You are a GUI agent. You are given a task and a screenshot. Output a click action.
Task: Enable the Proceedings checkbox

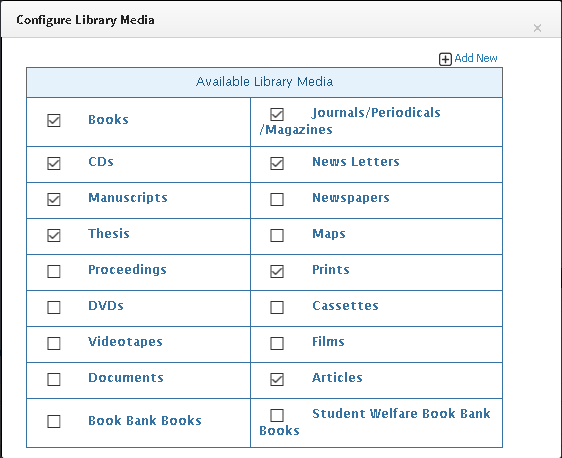point(54,271)
